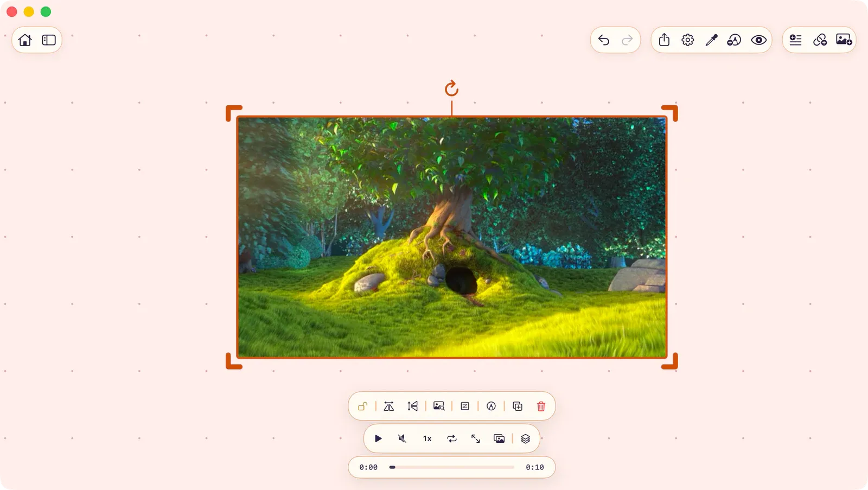Click the bottom-right resize corner handle
The height and width of the screenshot is (490, 868).
point(670,361)
